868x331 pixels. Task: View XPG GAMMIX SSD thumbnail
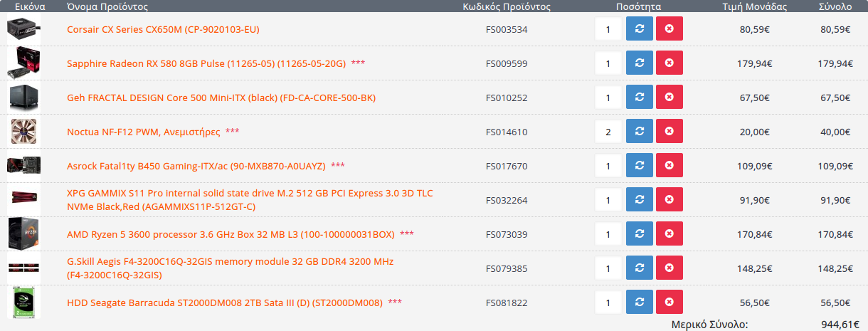pos(23,200)
